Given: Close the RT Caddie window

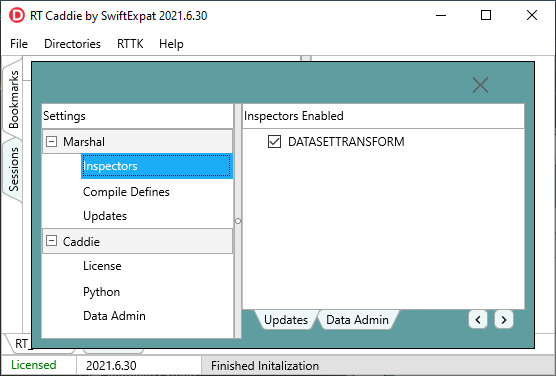Looking at the screenshot, I should pos(532,15).
